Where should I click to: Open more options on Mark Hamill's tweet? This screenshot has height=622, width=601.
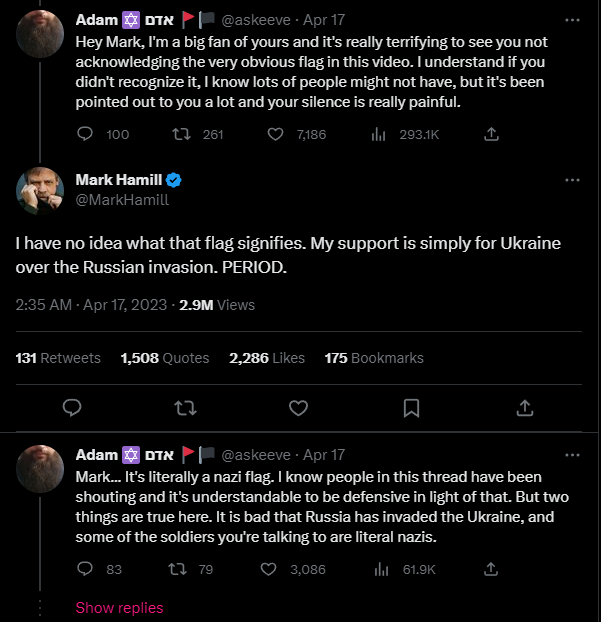pos(572,180)
